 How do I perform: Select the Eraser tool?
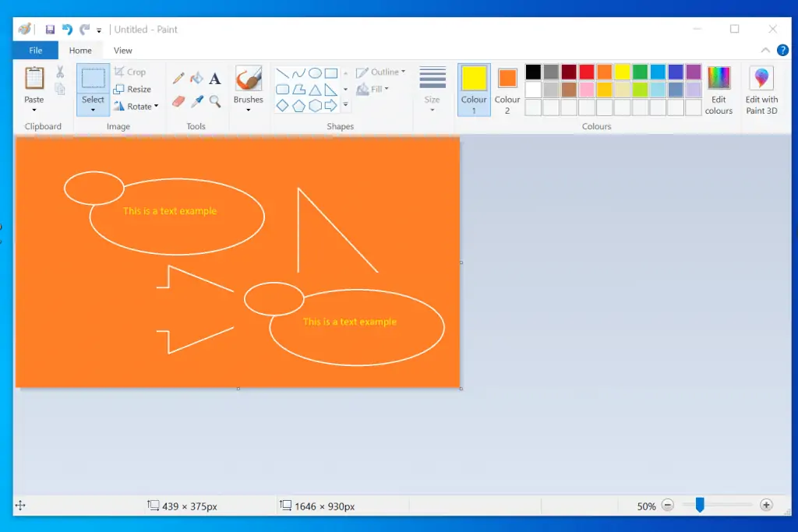[178, 101]
